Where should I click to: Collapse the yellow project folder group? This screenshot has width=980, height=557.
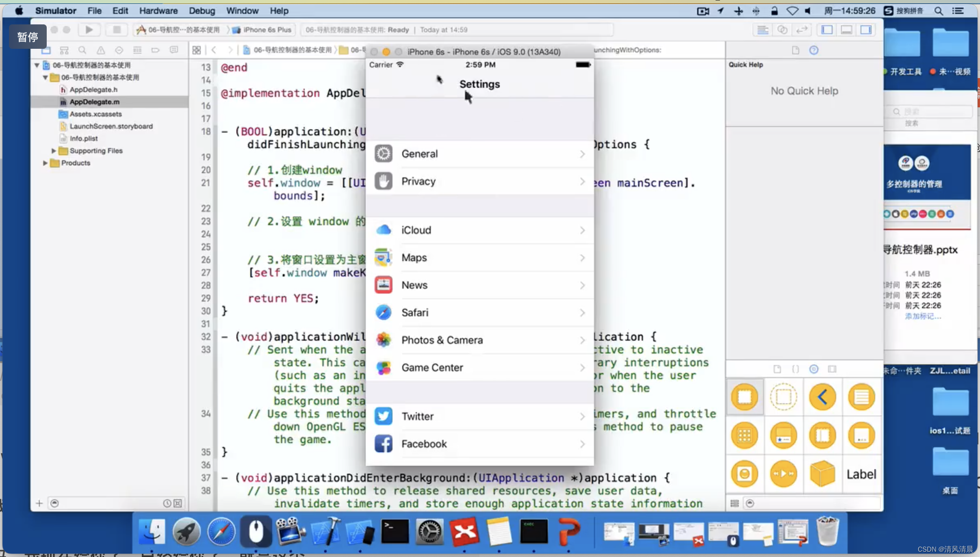45,77
